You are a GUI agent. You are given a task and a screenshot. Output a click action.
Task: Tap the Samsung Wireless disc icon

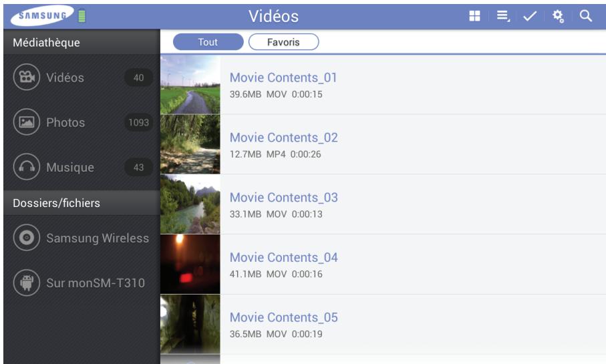point(27,238)
